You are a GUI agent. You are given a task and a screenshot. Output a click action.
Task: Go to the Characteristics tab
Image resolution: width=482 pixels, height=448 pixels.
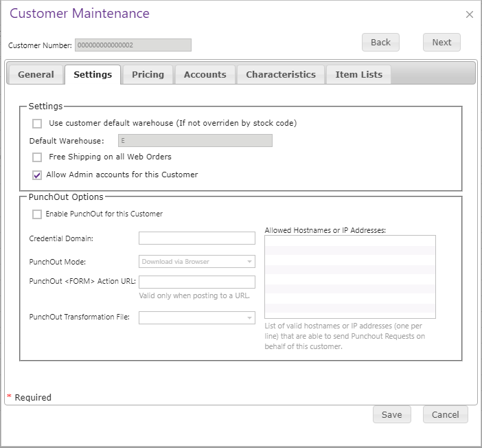(281, 75)
